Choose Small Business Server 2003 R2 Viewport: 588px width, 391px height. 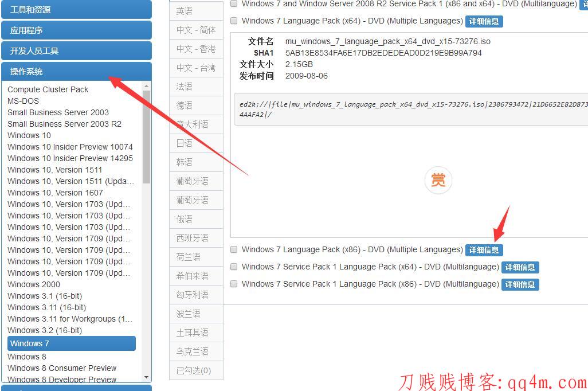click(64, 124)
